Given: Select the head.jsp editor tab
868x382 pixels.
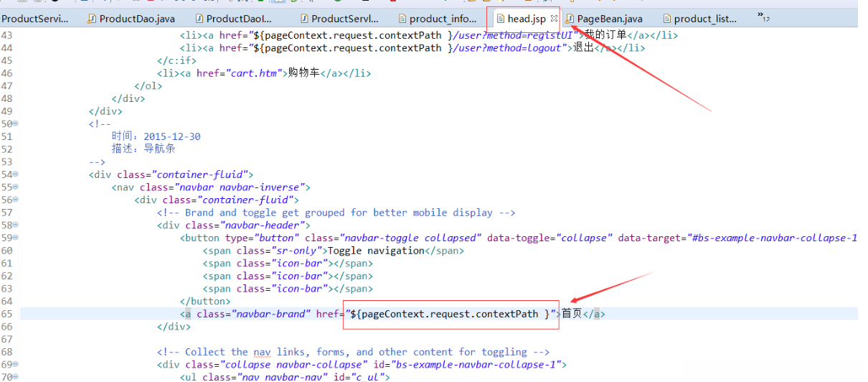Looking at the screenshot, I should 527,19.
